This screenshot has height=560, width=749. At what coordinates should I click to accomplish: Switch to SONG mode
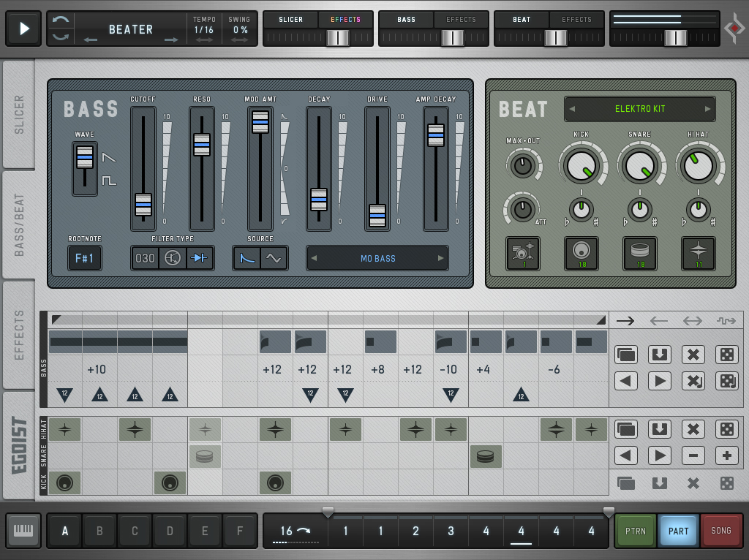(x=720, y=531)
